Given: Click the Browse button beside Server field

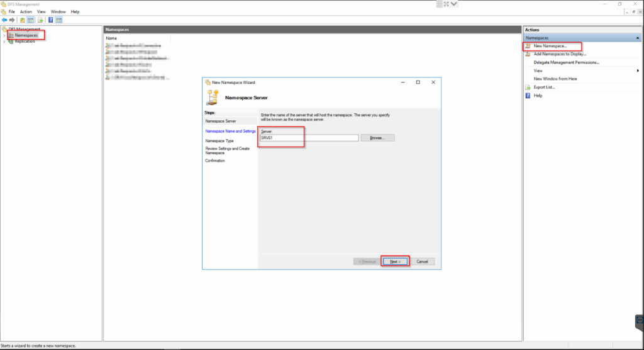Looking at the screenshot, I should click(x=377, y=138).
